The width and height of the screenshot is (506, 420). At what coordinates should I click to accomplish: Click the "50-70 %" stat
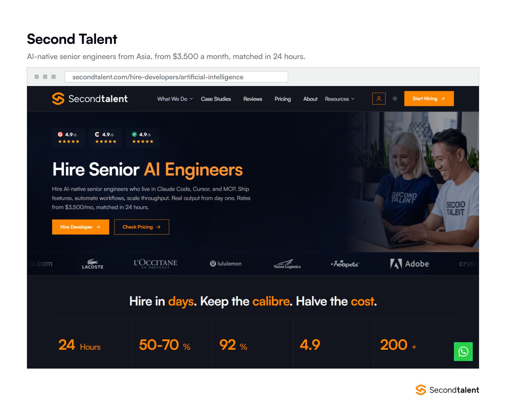(x=165, y=345)
